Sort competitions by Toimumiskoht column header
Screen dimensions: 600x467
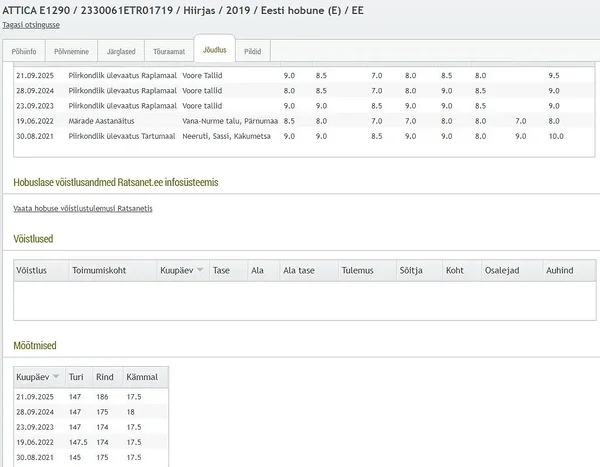point(97,270)
